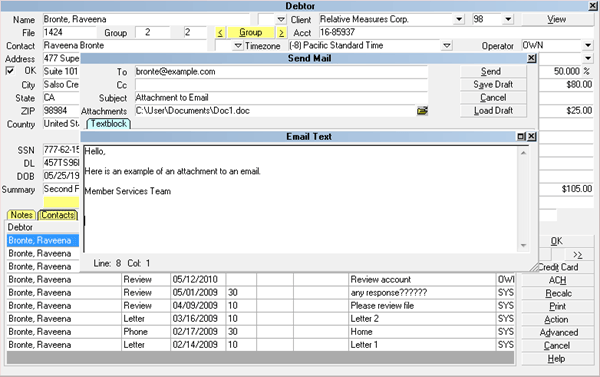Expand the Timezone dropdown
The image size is (600, 377).
446,46
